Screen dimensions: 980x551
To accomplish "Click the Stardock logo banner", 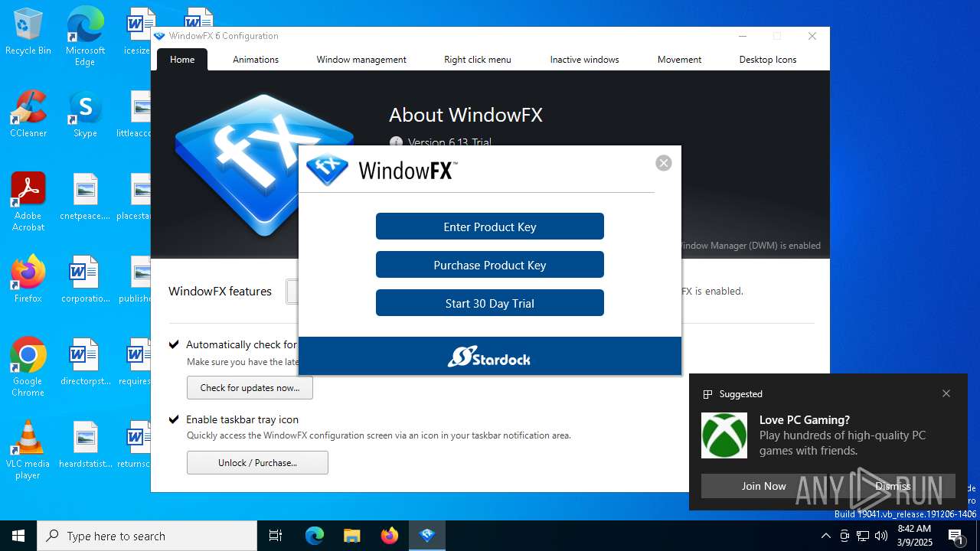I will pos(489,357).
